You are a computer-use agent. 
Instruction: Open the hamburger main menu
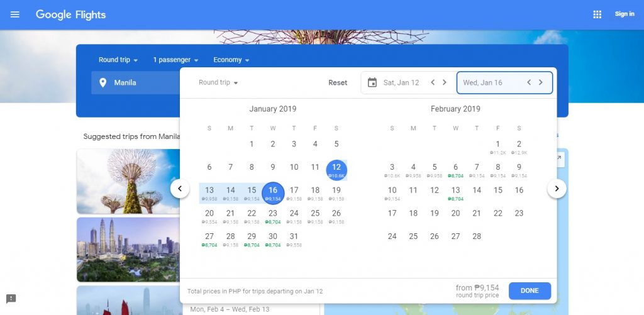coord(15,14)
